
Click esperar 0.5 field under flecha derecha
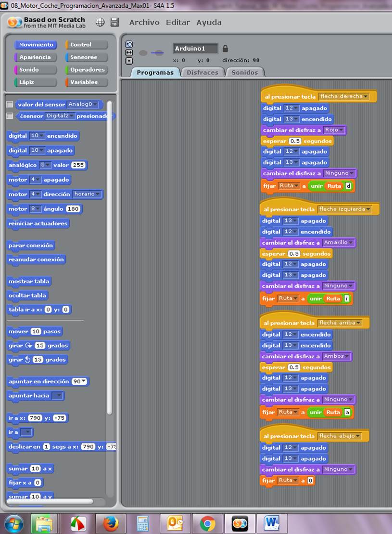click(x=295, y=141)
